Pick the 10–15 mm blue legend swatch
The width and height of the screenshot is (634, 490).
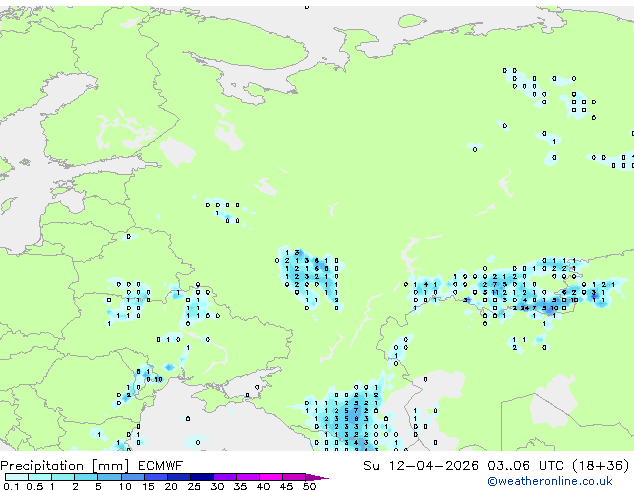tap(133, 477)
